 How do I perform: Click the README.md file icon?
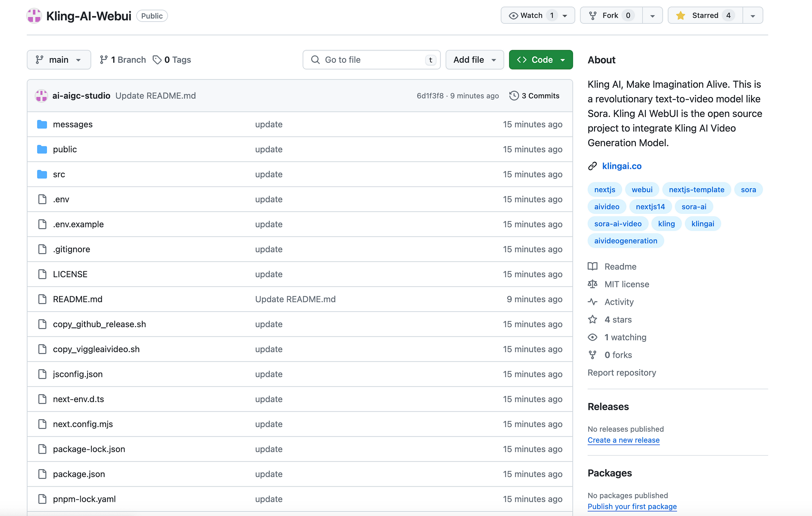pyautogui.click(x=42, y=299)
